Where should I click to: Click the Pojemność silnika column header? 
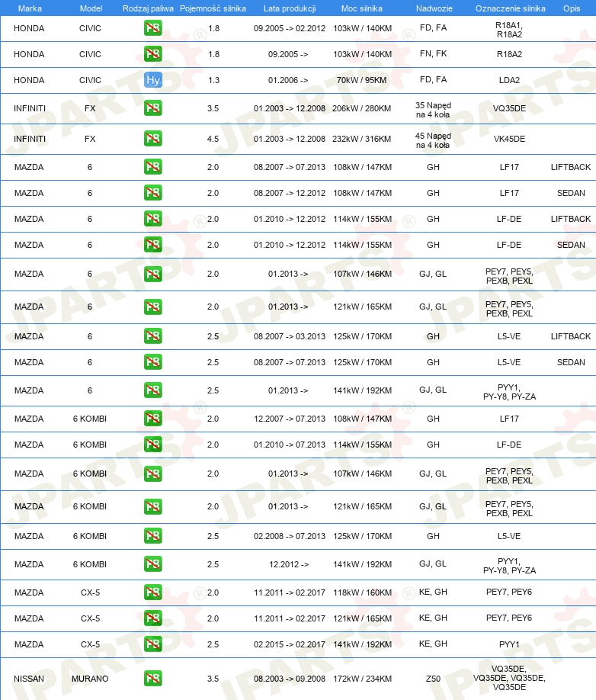click(213, 8)
